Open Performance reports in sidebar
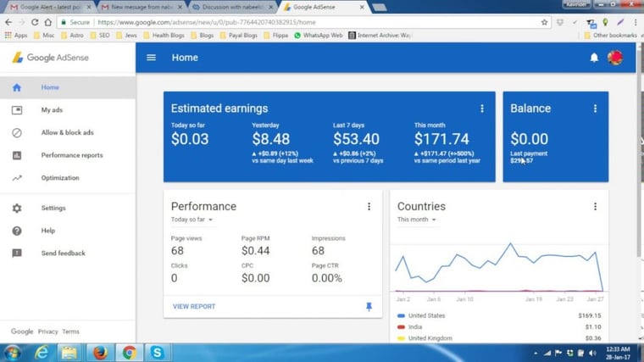The image size is (644, 362). [x=71, y=155]
